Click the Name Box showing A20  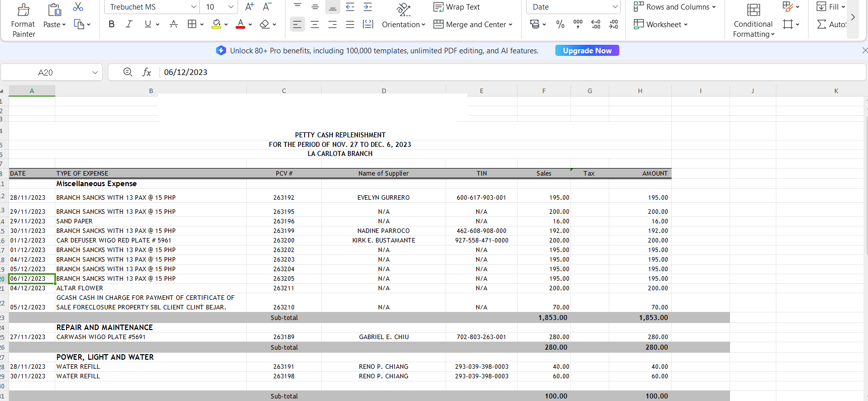45,72
